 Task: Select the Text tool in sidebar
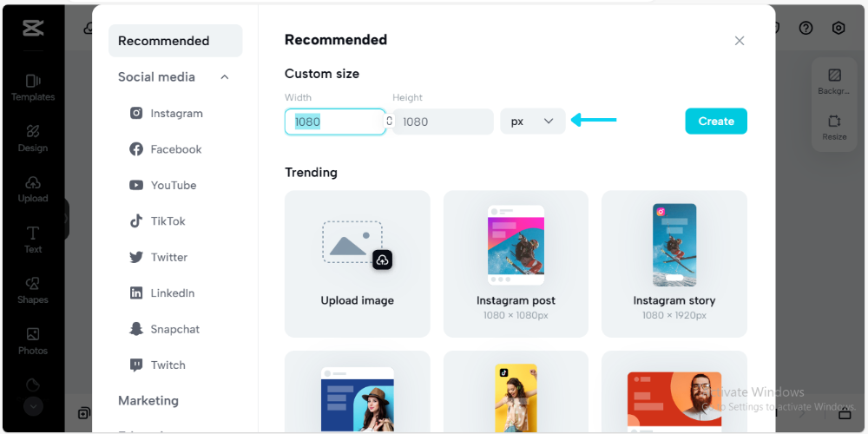pyautogui.click(x=33, y=239)
